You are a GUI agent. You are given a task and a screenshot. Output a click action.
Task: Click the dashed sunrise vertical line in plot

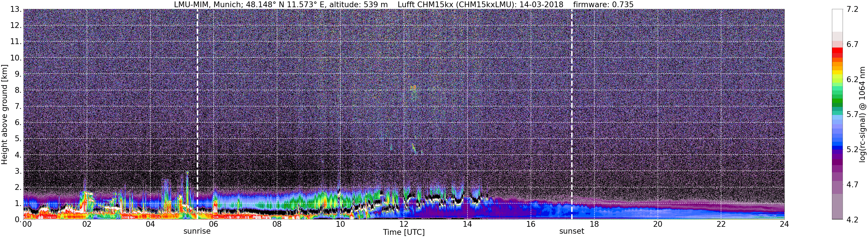point(197,114)
